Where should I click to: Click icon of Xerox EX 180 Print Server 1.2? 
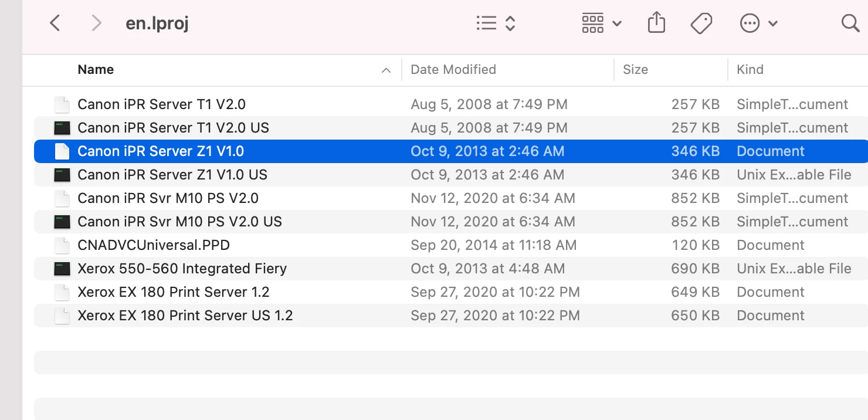[62, 292]
